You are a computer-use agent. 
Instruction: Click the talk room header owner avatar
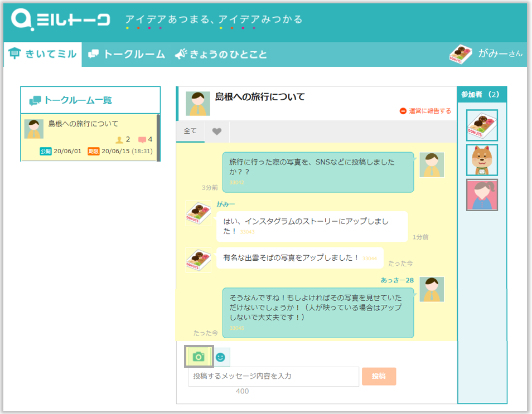coord(197,104)
